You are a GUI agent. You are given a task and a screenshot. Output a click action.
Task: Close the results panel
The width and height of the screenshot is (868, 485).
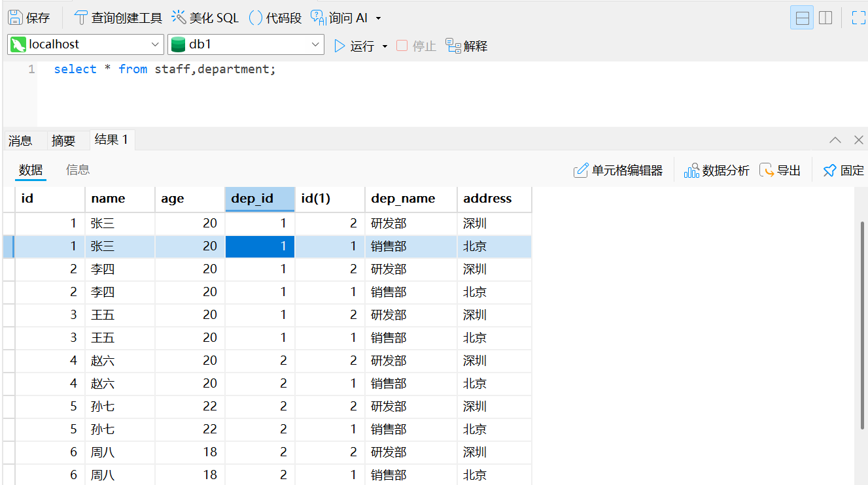859,140
